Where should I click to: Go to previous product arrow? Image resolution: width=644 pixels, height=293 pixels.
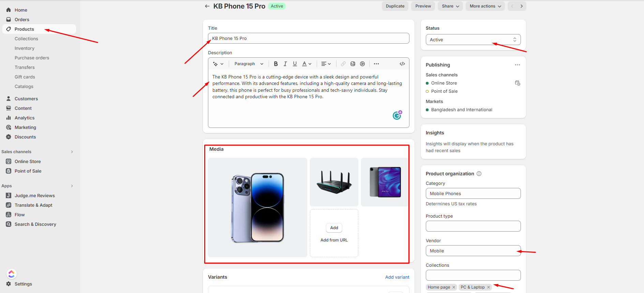pos(512,6)
